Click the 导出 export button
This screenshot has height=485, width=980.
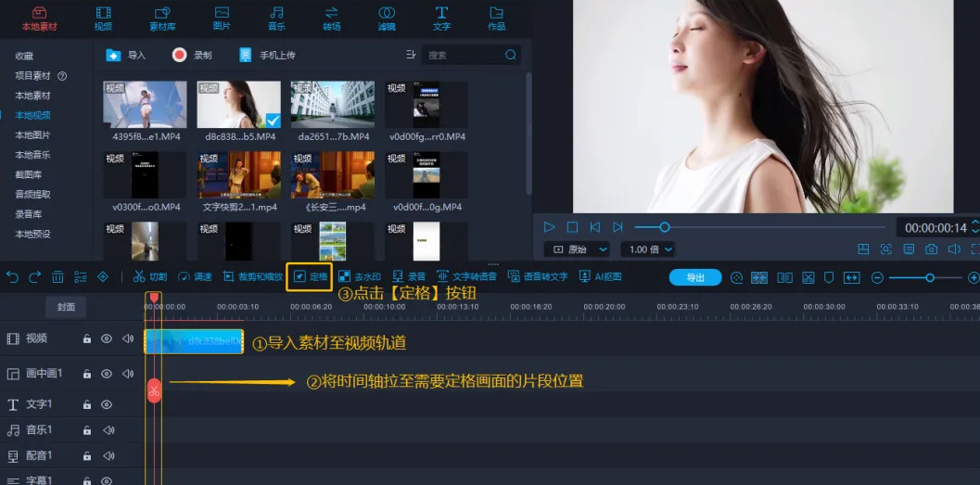695,277
